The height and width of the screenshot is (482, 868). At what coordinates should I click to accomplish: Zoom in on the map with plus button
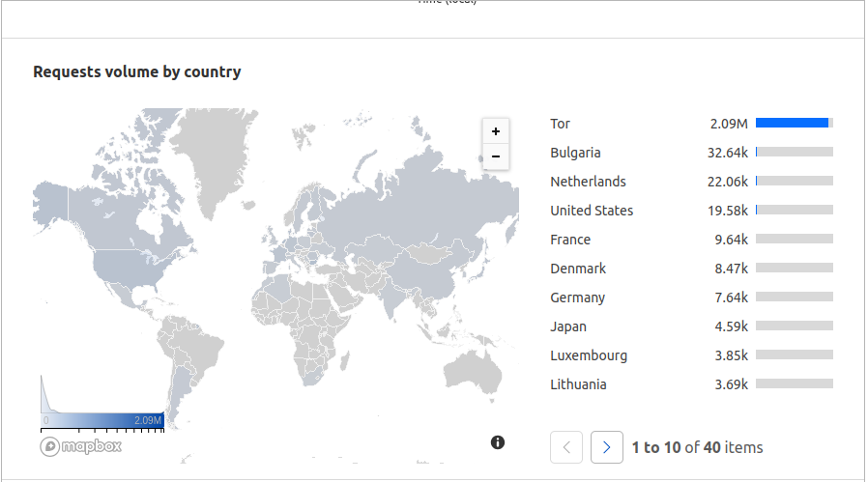pos(496,131)
